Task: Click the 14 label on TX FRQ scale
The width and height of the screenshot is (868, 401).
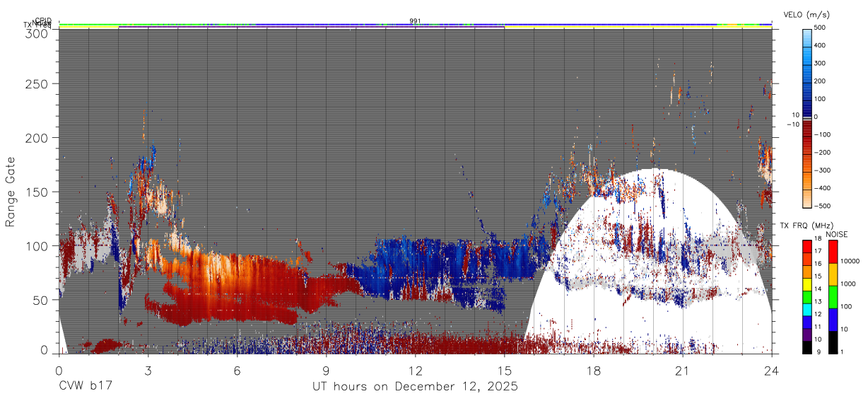Action: coord(818,289)
